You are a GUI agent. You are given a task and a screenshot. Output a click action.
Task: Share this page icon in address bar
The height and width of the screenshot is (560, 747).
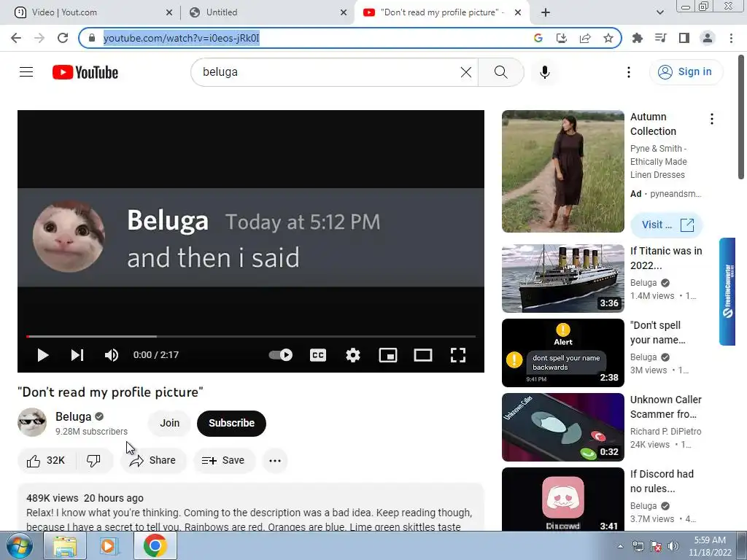point(585,38)
